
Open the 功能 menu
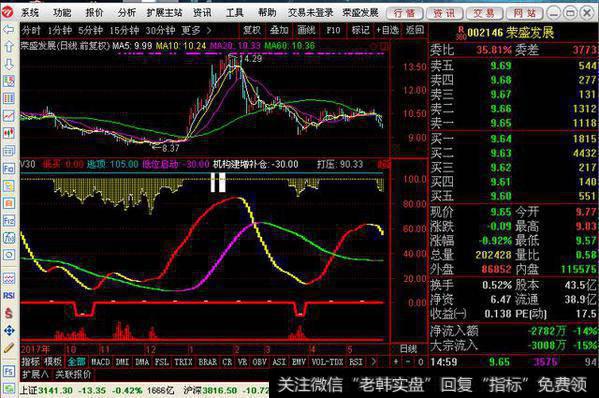pyautogui.click(x=62, y=13)
